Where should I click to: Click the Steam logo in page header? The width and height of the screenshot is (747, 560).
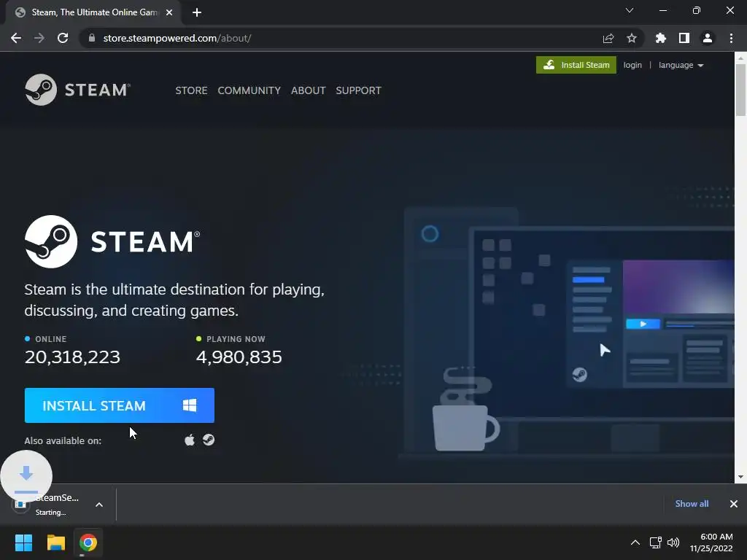pos(77,90)
